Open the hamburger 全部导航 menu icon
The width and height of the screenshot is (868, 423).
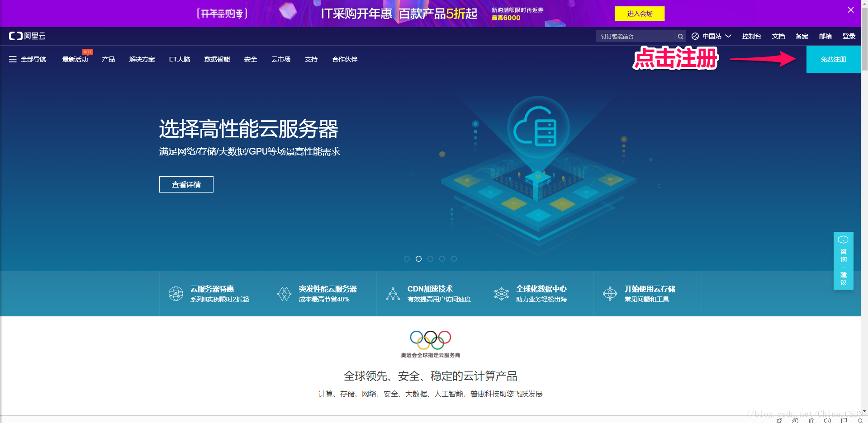tap(13, 59)
